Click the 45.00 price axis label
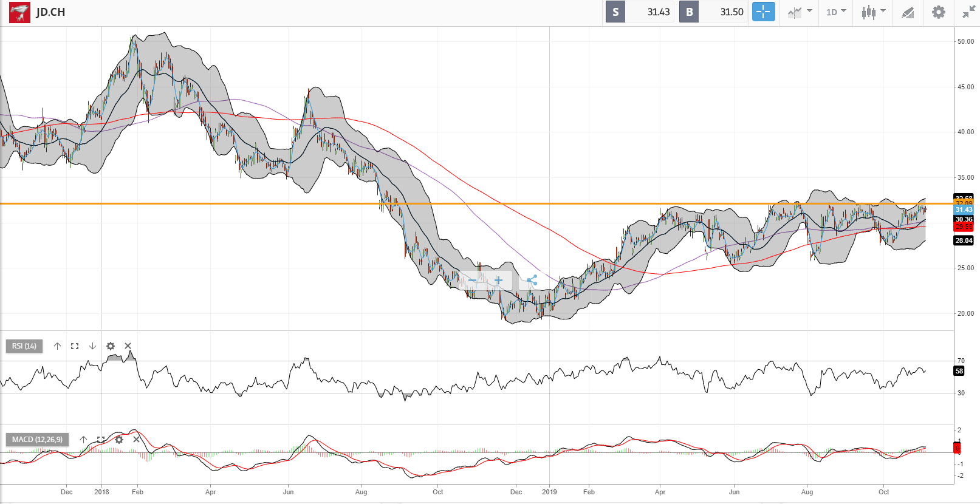Screen dimensions: 980x504 point(965,87)
